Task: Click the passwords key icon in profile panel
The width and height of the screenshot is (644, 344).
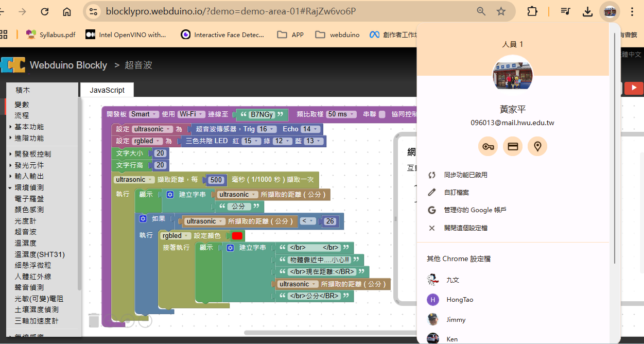Action: [488, 146]
